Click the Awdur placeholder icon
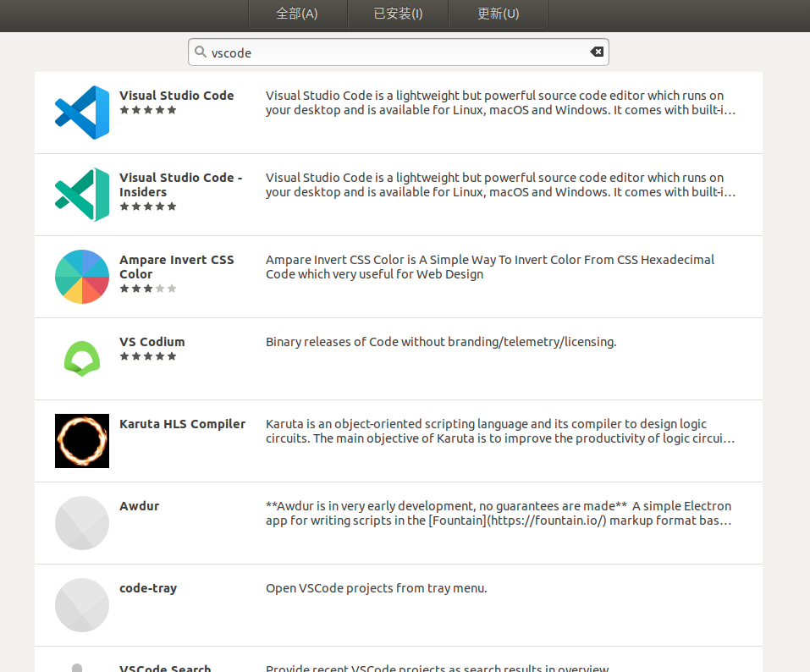This screenshot has height=672, width=810. pyautogui.click(x=82, y=523)
